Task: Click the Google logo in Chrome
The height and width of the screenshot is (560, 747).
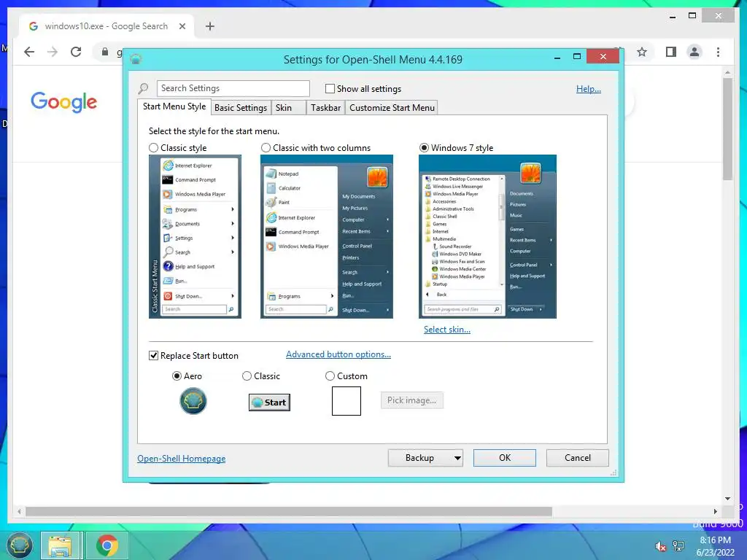Action: pos(64,102)
